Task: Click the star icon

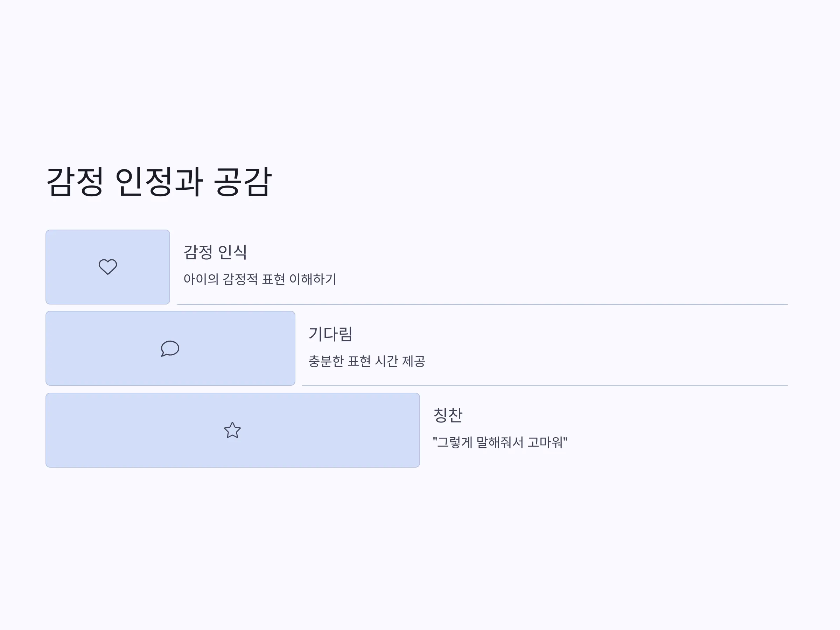Action: coord(232,430)
